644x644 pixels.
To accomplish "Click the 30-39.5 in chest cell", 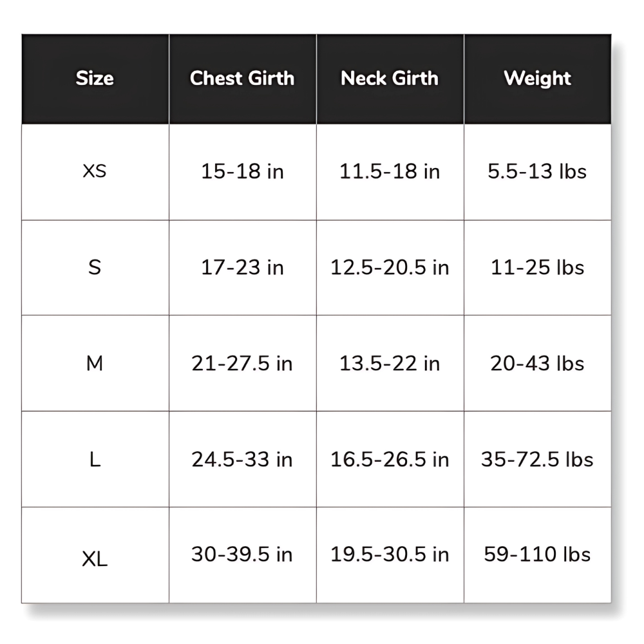I will 242,555.
